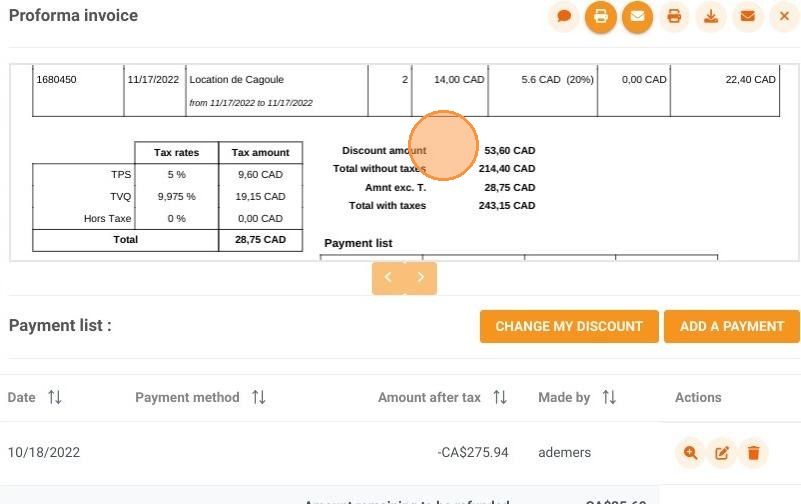Click the light-colored printer icon
The height and width of the screenshot is (504, 801).
(674, 16)
